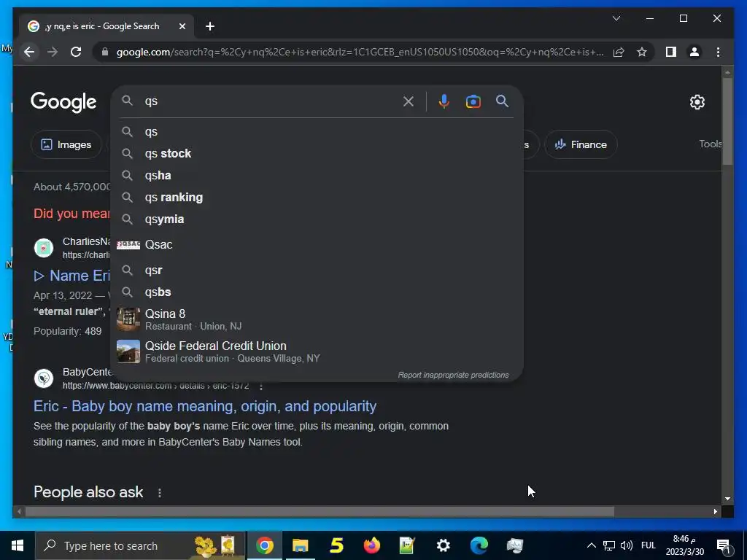Clear the search box text
The width and height of the screenshot is (747, 560).
[x=409, y=101]
